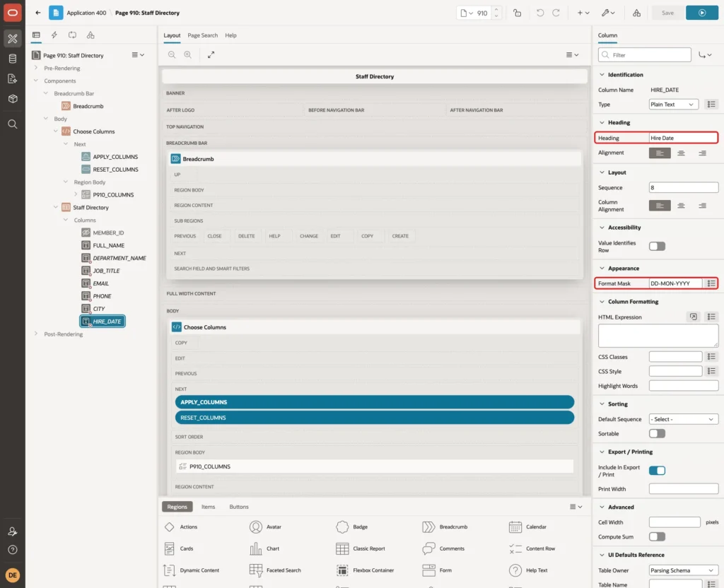Run the page with the play button
Viewport: 724px width, 588px height.
[x=702, y=13]
